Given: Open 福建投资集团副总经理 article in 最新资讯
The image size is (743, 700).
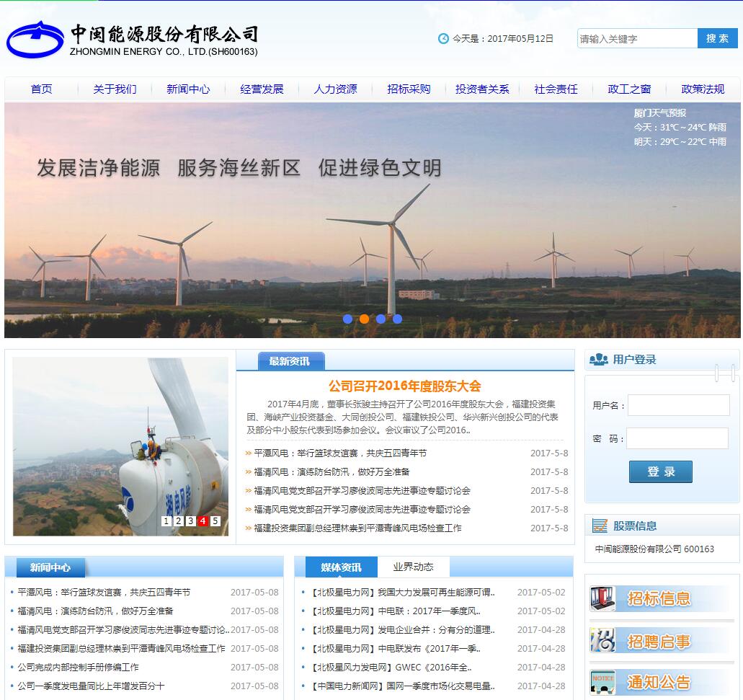Looking at the screenshot, I should click(357, 528).
